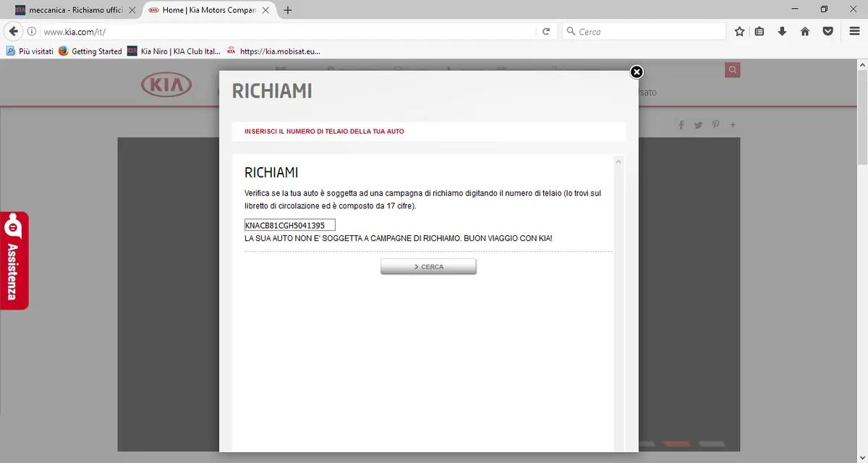Open the Kia Niro | KIA Club bookmark
The width and height of the screenshot is (868, 463).
coord(174,51)
